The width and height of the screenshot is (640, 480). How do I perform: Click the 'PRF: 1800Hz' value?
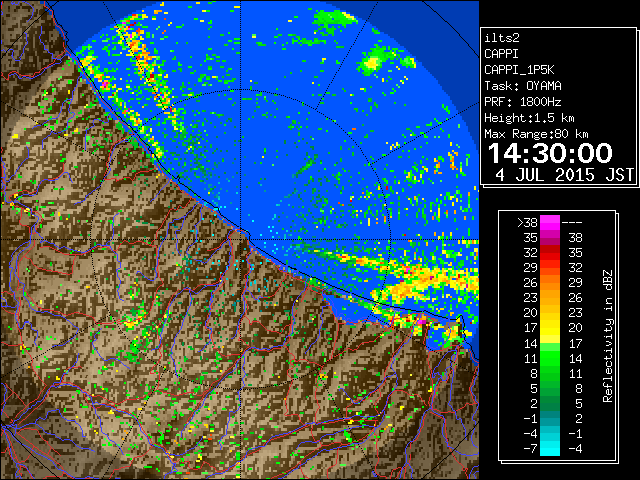coord(522,102)
